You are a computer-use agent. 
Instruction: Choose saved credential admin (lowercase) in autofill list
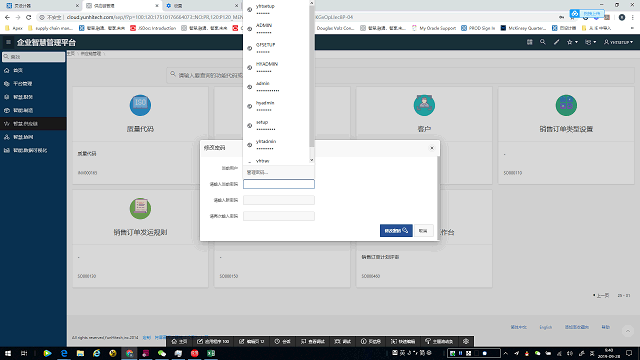[x=276, y=87]
